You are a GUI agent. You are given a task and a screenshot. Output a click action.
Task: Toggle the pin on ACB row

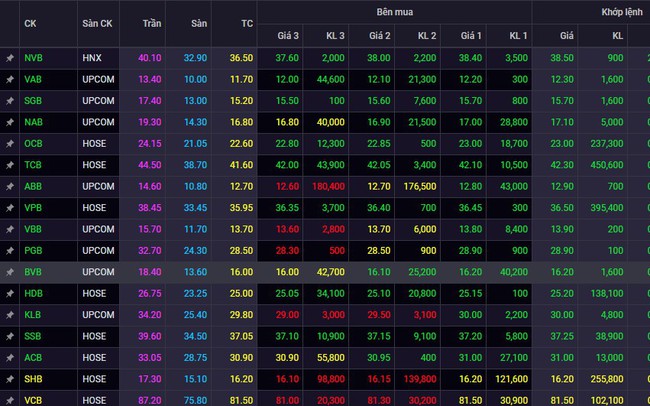coord(10,358)
